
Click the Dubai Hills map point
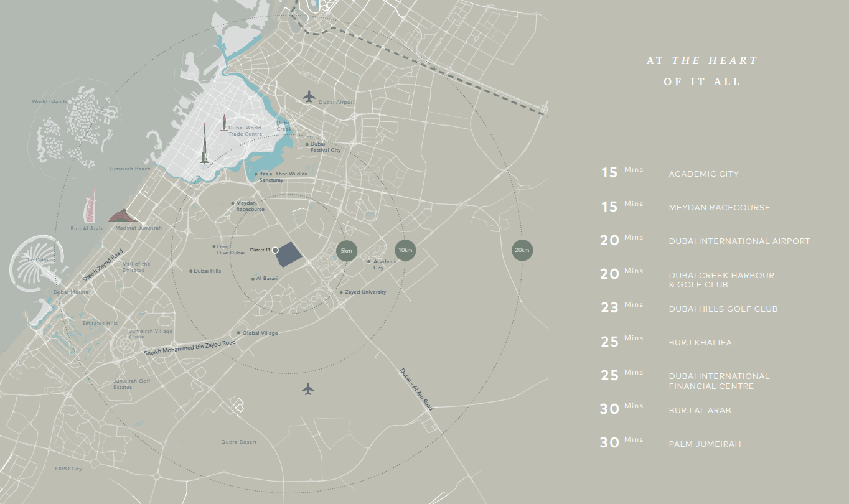191,271
